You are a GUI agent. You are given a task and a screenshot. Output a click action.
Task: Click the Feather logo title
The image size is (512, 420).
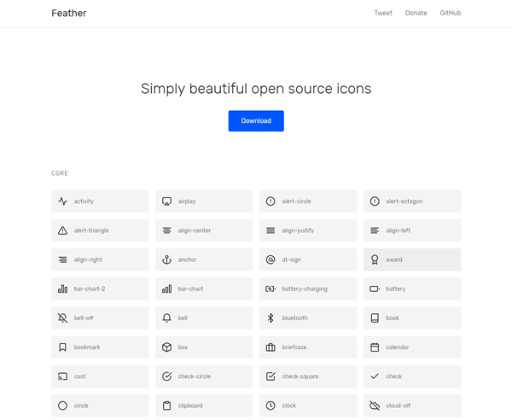[x=69, y=13]
